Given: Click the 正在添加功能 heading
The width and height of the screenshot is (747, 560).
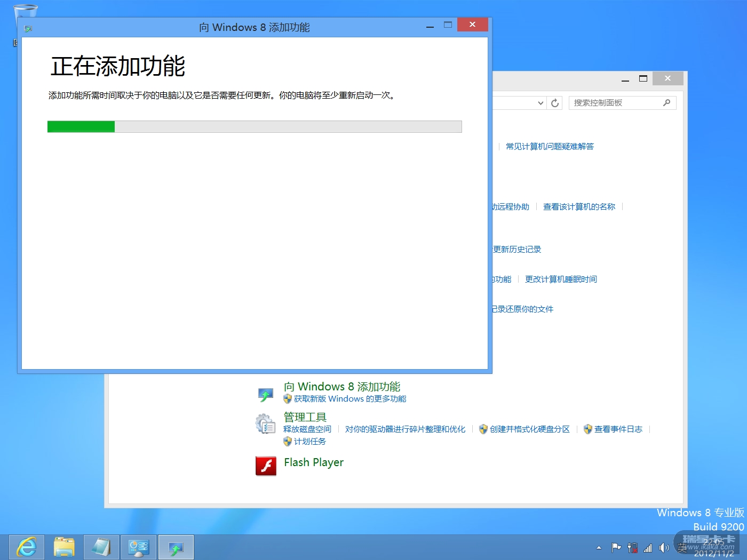Looking at the screenshot, I should pos(118,66).
